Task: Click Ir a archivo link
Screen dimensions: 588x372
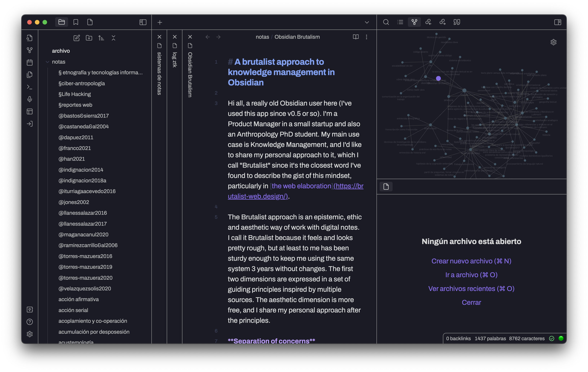Action: click(471, 275)
